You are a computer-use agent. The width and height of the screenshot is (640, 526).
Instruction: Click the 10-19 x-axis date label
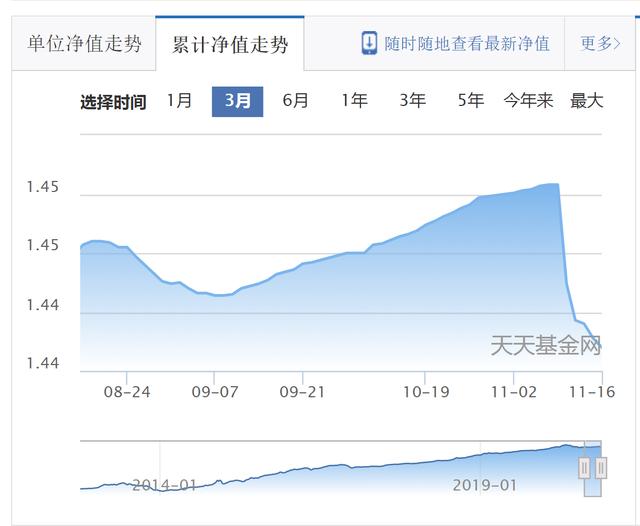(x=426, y=392)
